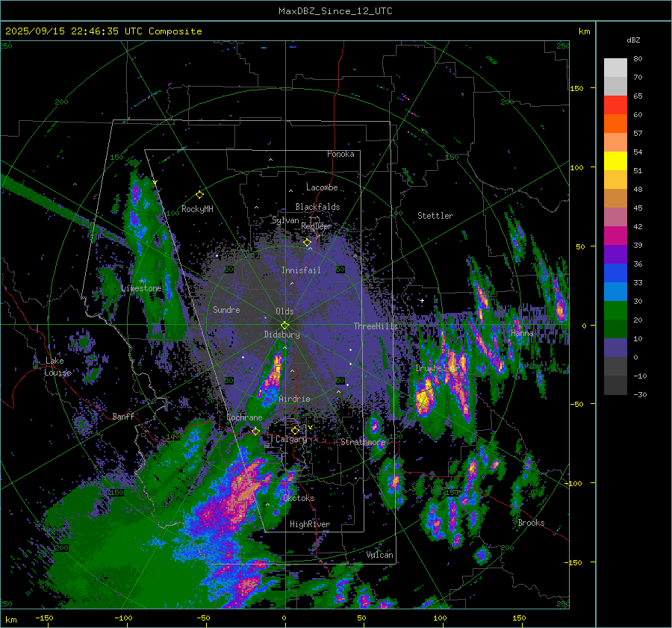The image size is (672, 628).
Task: Click the 80 value in dBZ legend
Action: (638, 59)
